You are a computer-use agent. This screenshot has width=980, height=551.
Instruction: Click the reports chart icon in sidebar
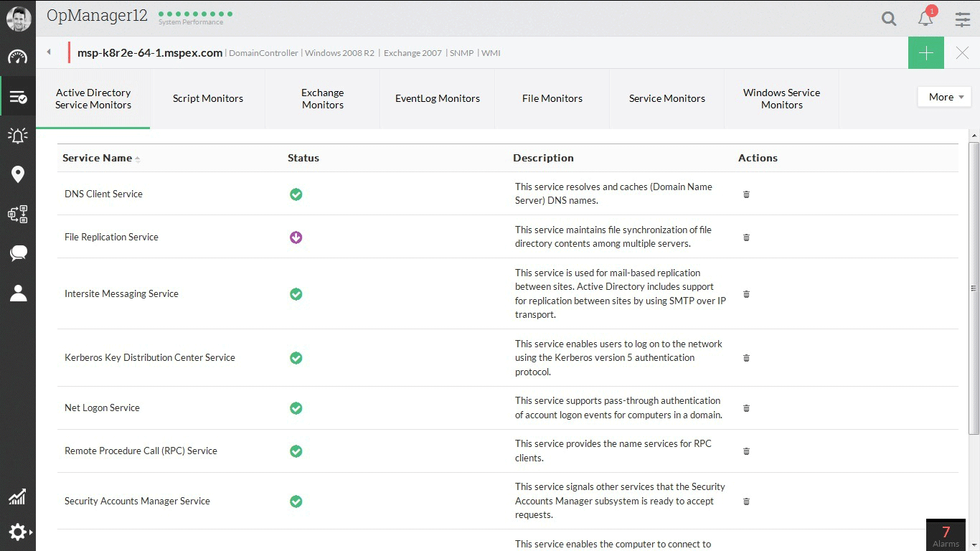(x=18, y=496)
